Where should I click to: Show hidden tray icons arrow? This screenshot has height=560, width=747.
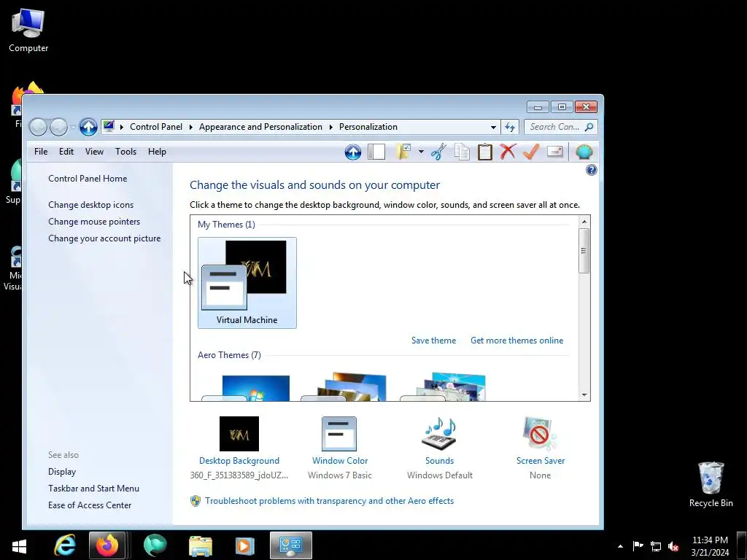point(620,546)
